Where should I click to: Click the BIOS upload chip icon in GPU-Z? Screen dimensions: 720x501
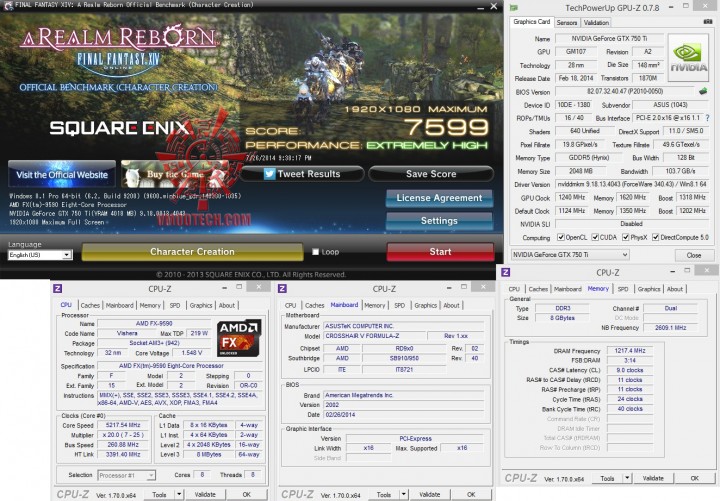click(x=703, y=91)
